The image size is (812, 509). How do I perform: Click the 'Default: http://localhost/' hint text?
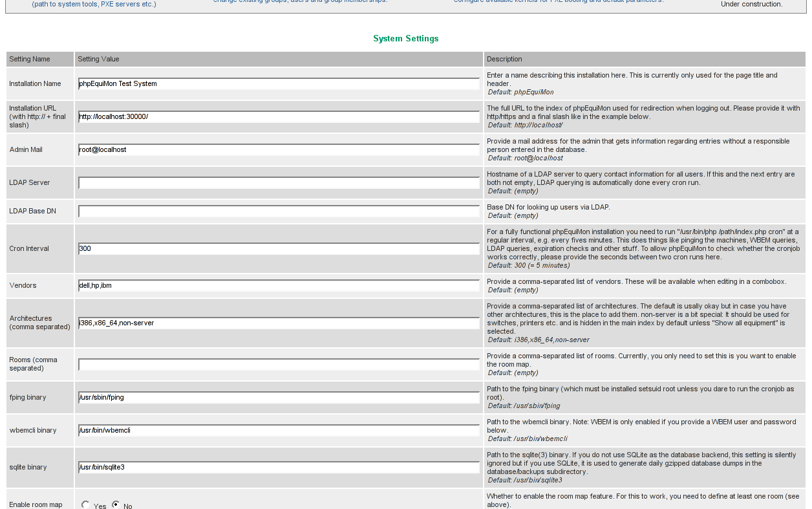[525, 125]
